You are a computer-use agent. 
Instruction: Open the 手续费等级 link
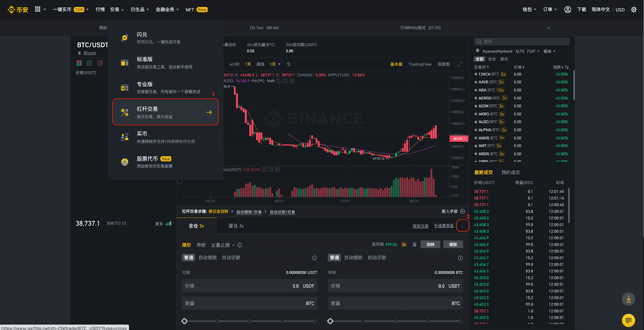(x=444, y=226)
